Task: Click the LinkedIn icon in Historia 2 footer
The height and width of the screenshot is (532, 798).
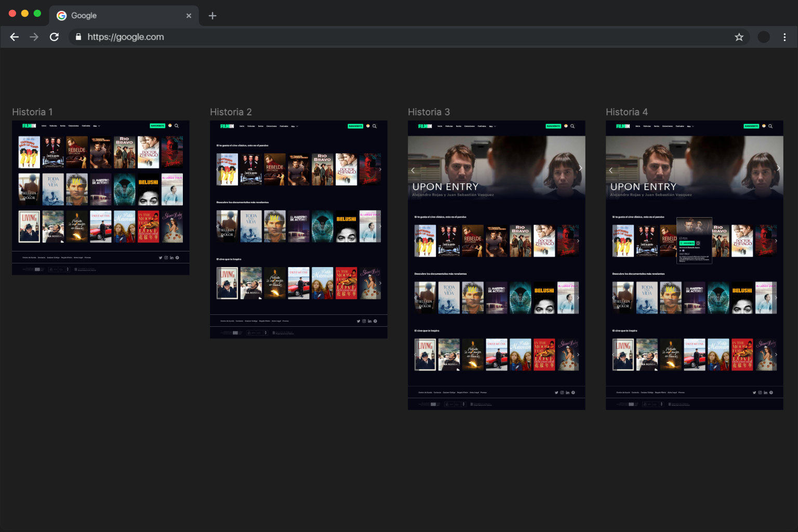Action: pyautogui.click(x=370, y=321)
